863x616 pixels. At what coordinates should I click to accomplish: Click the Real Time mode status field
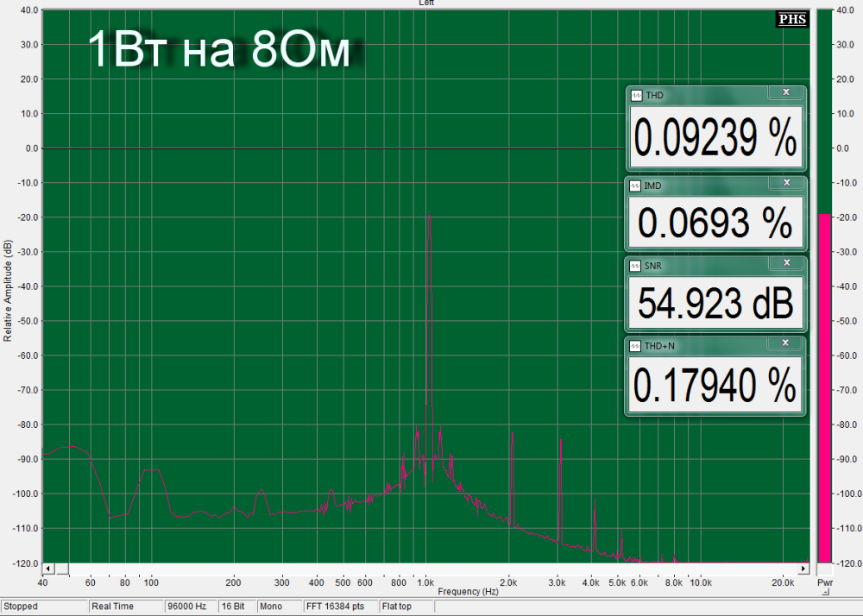coord(125,607)
